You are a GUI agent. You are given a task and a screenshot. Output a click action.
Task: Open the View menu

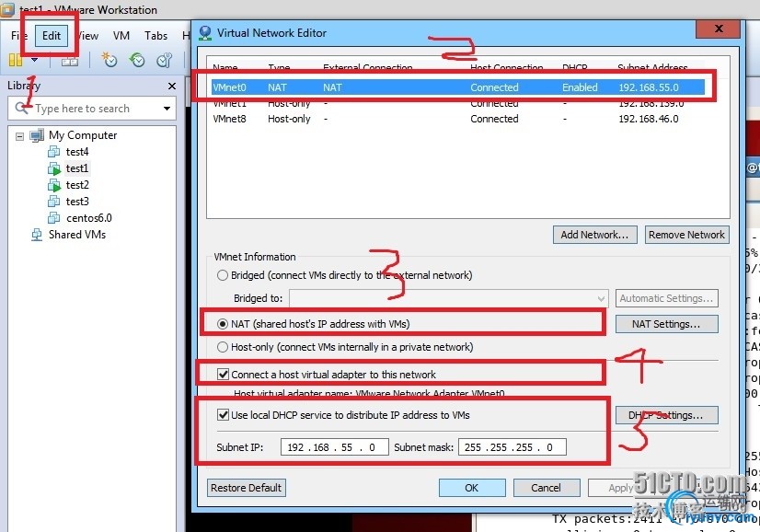coord(87,36)
